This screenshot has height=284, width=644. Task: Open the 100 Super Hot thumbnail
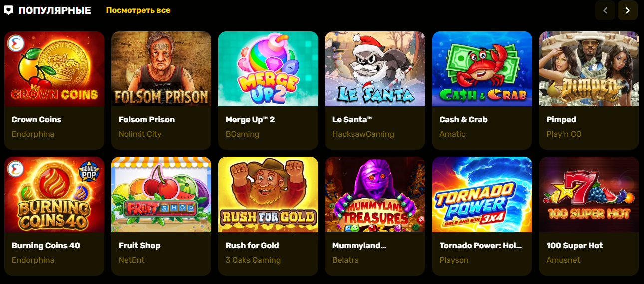click(x=589, y=195)
